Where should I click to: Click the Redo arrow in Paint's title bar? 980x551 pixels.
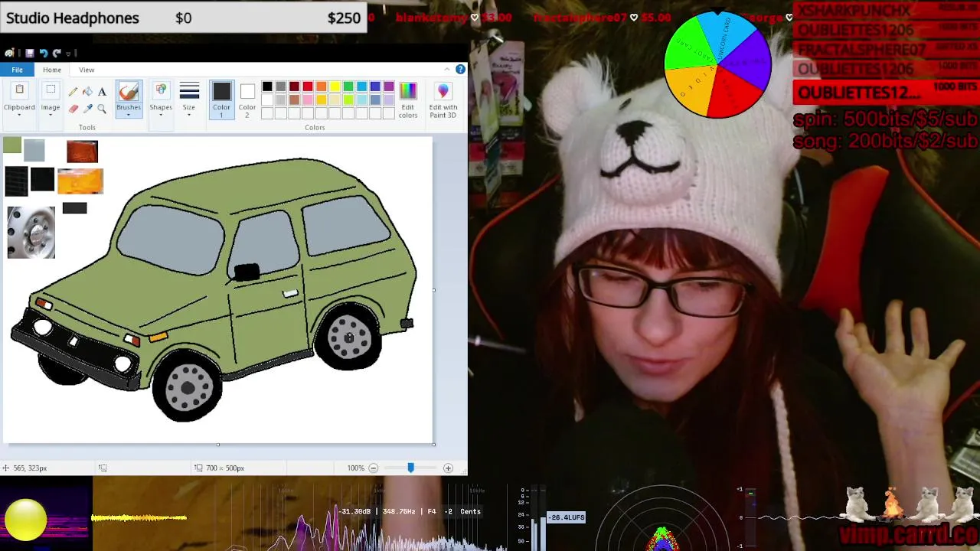tap(57, 53)
